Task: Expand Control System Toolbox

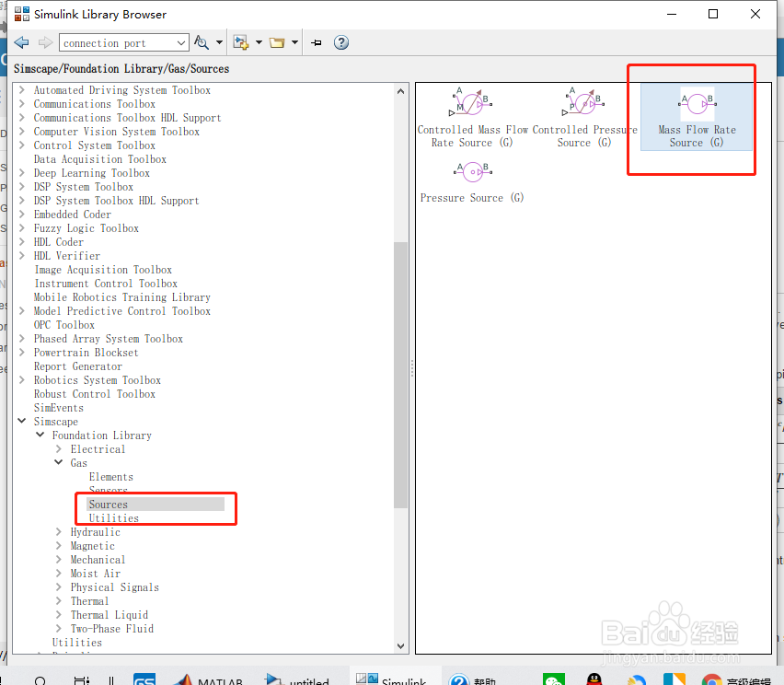Action: coord(21,145)
